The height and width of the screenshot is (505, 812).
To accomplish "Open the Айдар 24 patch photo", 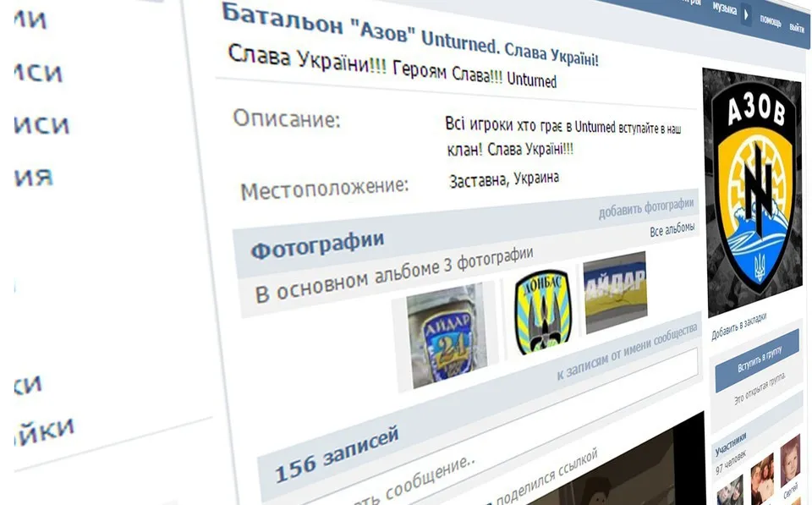I will 448,336.
